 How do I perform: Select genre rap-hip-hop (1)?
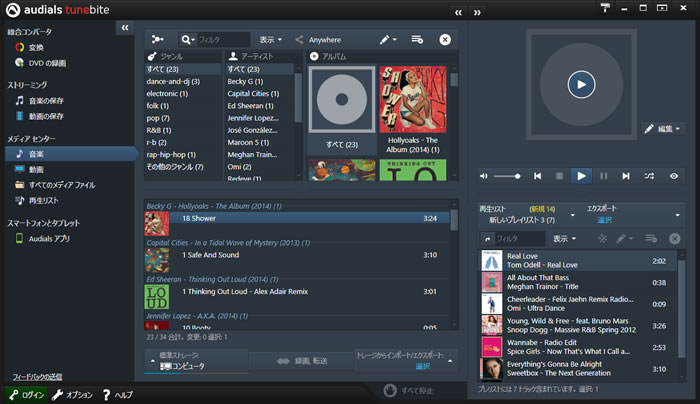click(x=171, y=154)
